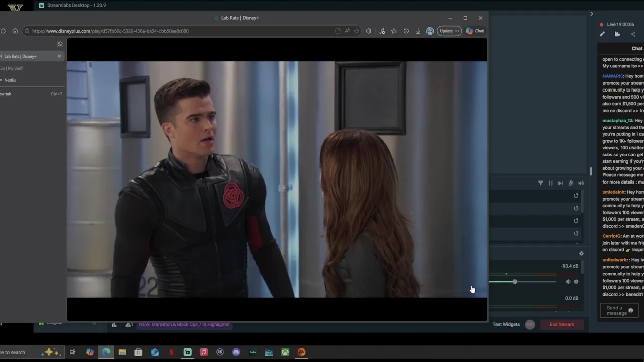Click the warning triangle icon in status bar
The width and height of the screenshot is (644, 362).
(129, 325)
